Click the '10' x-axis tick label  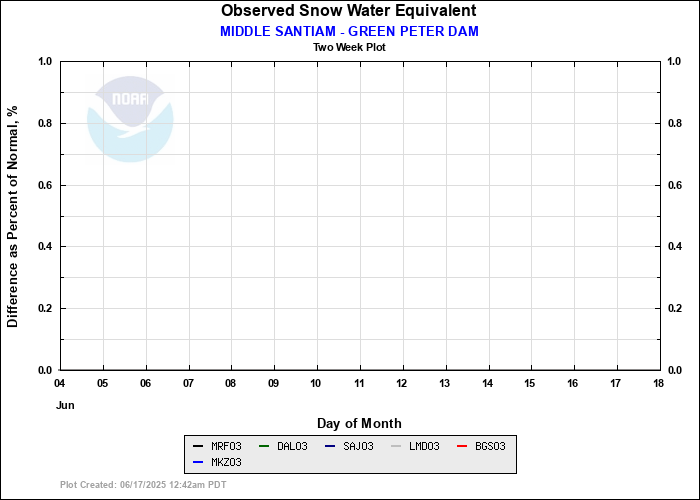(x=316, y=383)
